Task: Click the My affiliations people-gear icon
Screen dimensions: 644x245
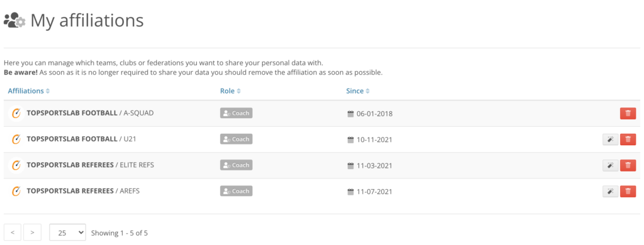Action: coord(14,20)
